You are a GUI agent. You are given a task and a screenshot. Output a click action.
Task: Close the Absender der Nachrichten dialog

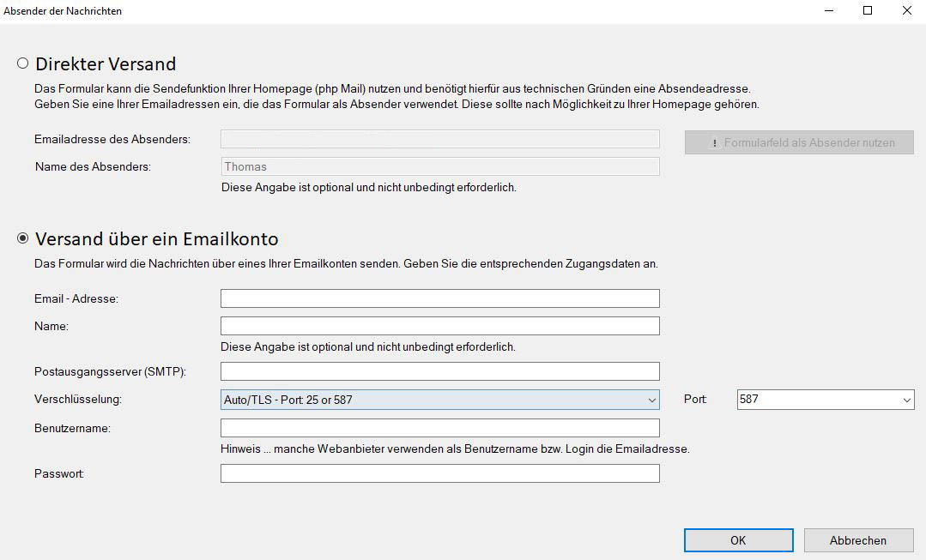click(906, 11)
